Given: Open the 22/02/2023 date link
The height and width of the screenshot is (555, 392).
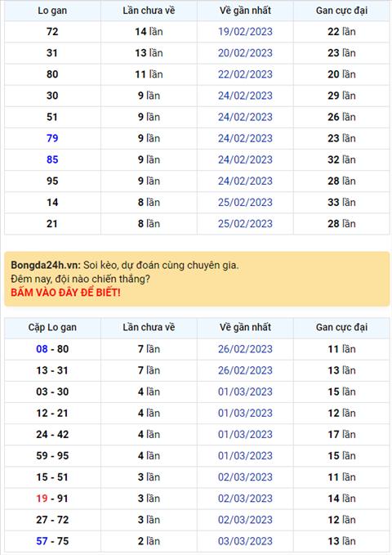Looking at the screenshot, I should coord(245,74).
